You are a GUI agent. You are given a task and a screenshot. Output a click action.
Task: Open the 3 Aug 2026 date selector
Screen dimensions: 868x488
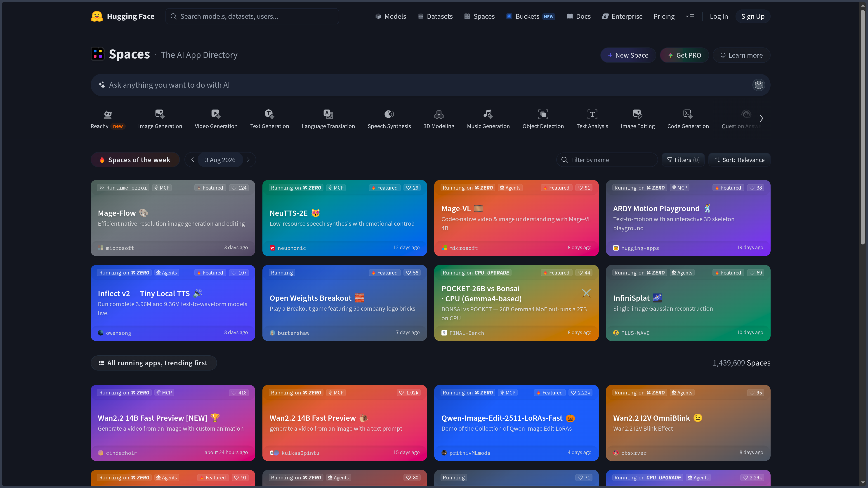220,160
